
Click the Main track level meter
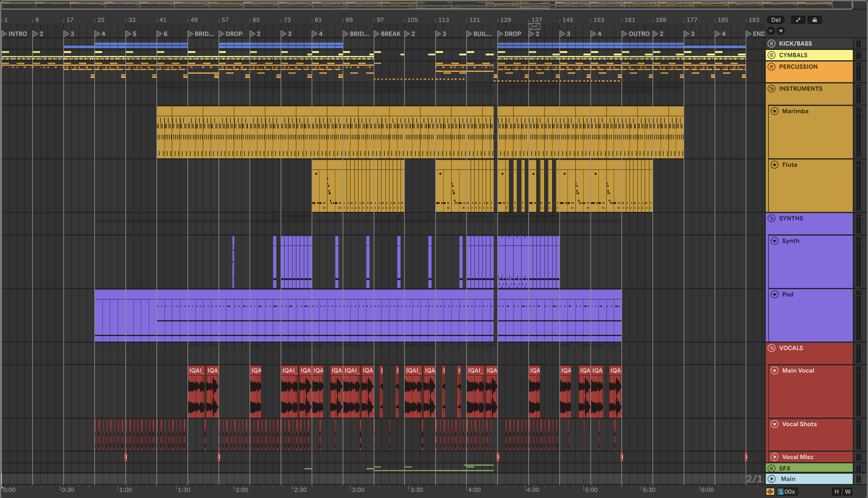point(859,479)
